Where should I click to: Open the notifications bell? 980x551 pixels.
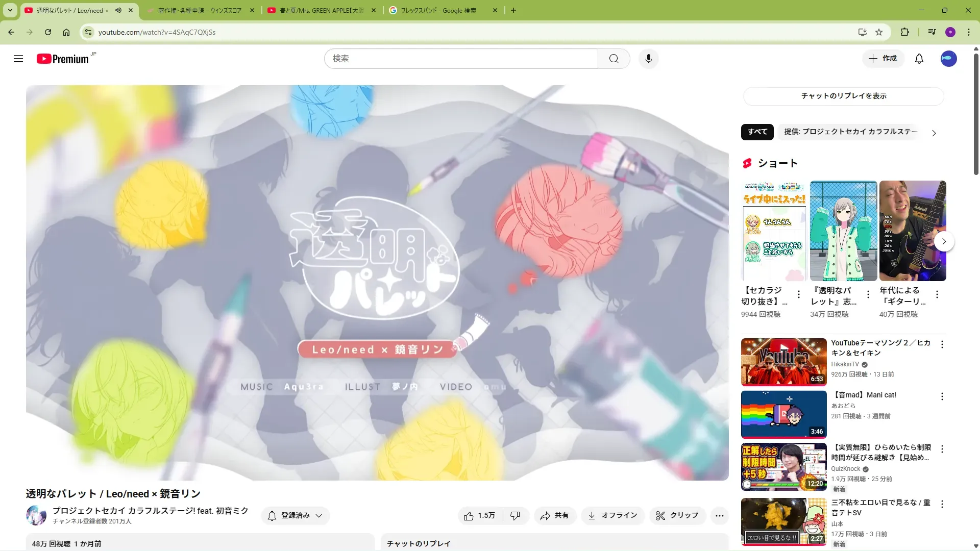point(919,59)
